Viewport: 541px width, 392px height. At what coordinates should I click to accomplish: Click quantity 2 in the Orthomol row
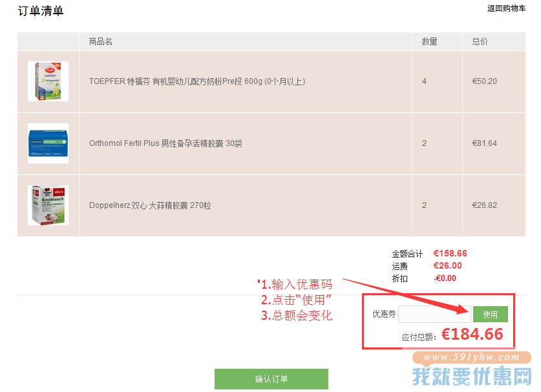tap(425, 143)
